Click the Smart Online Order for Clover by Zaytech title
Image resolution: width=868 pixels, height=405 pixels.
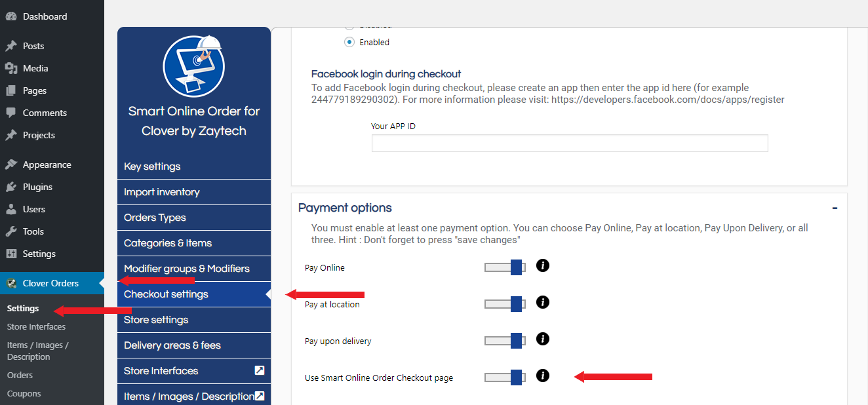point(194,121)
